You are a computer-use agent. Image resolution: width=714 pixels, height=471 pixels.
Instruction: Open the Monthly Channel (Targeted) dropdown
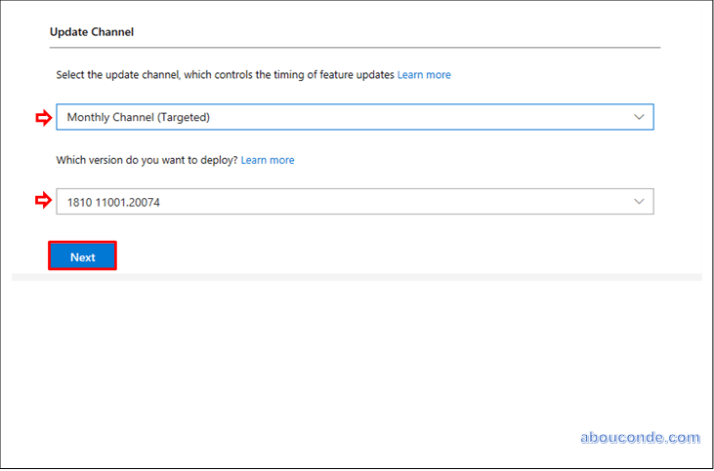click(354, 117)
